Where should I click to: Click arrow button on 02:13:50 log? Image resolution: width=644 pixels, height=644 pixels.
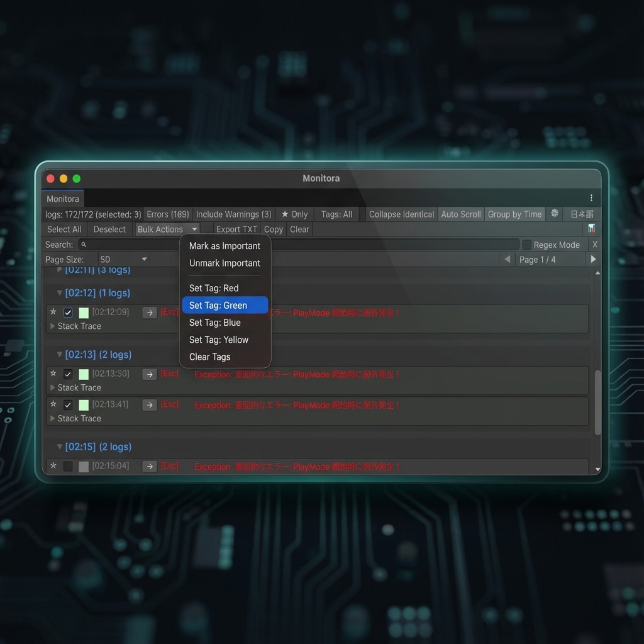150,375
